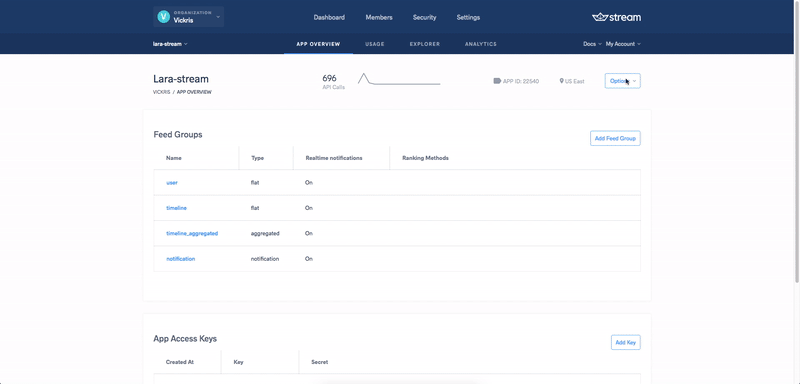
Task: Open the Docs dropdown menu
Action: [x=592, y=44]
